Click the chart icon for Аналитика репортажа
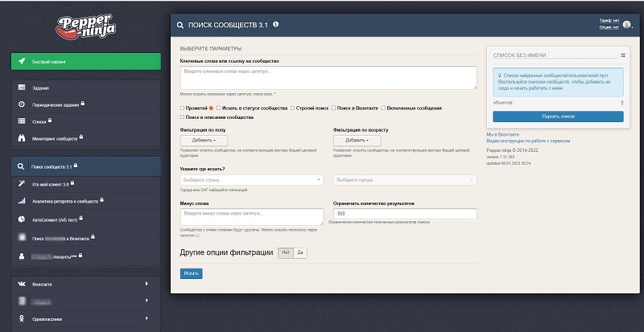644x332 pixels. [21, 201]
